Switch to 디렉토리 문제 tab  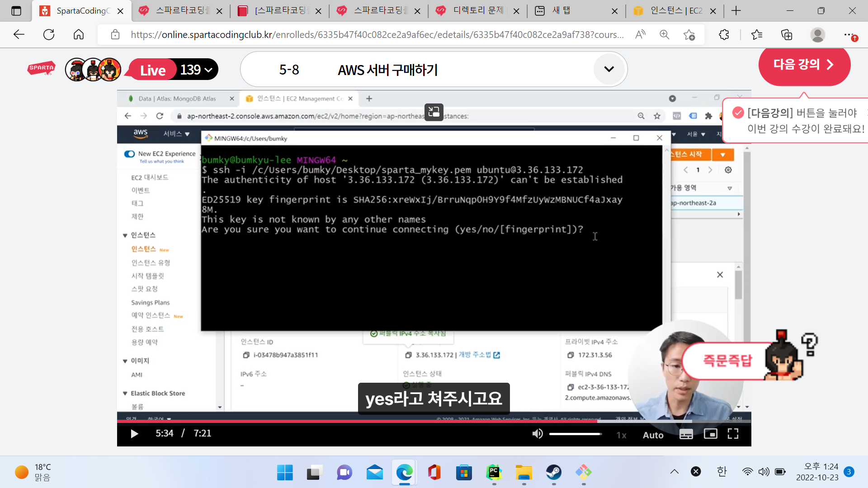(x=477, y=11)
